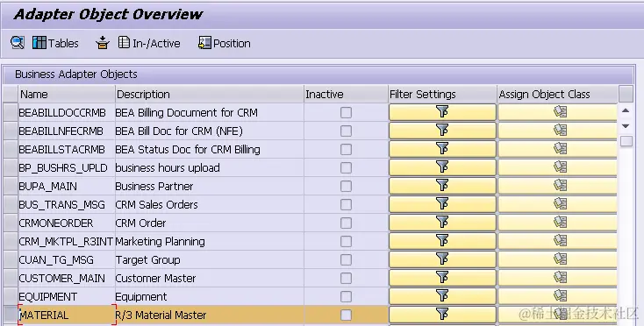644x326 pixels.
Task: Click the 'R/3 Material Master' description
Action: tap(161, 315)
